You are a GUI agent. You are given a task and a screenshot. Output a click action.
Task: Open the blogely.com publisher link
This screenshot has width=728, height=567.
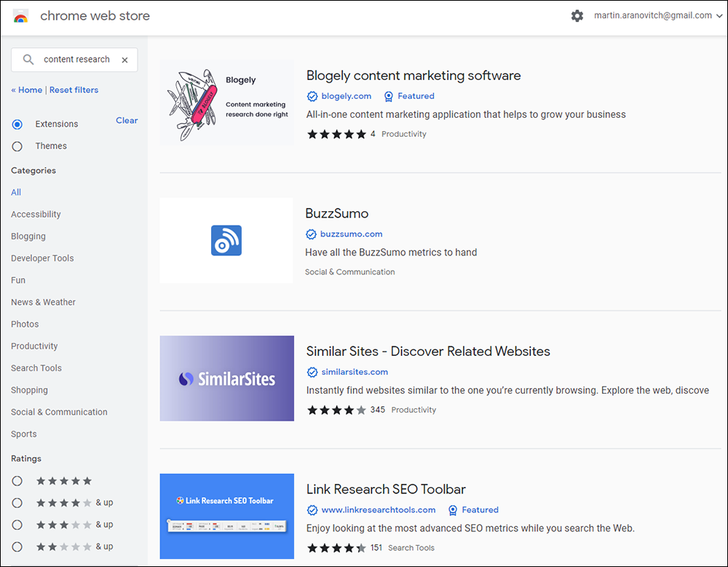pyautogui.click(x=347, y=96)
